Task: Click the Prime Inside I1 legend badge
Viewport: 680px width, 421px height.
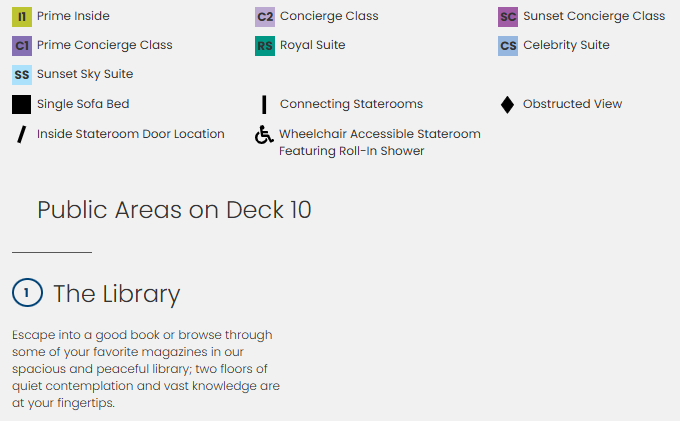Action: pyautogui.click(x=22, y=16)
